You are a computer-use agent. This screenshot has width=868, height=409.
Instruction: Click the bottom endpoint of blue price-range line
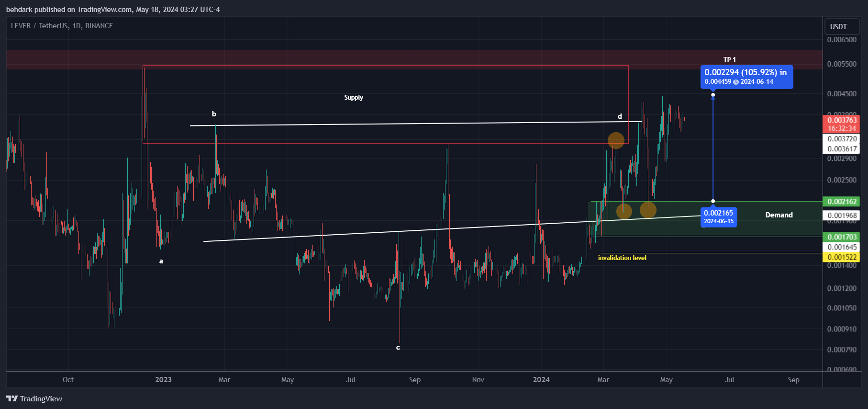(713, 201)
